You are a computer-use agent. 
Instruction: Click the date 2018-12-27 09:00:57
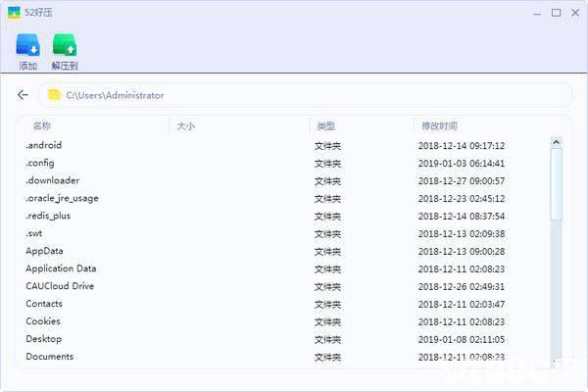pyautogui.click(x=462, y=180)
